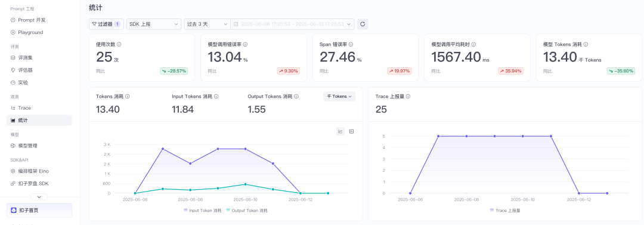Click the 11.84 Input Tokens value

(x=183, y=109)
